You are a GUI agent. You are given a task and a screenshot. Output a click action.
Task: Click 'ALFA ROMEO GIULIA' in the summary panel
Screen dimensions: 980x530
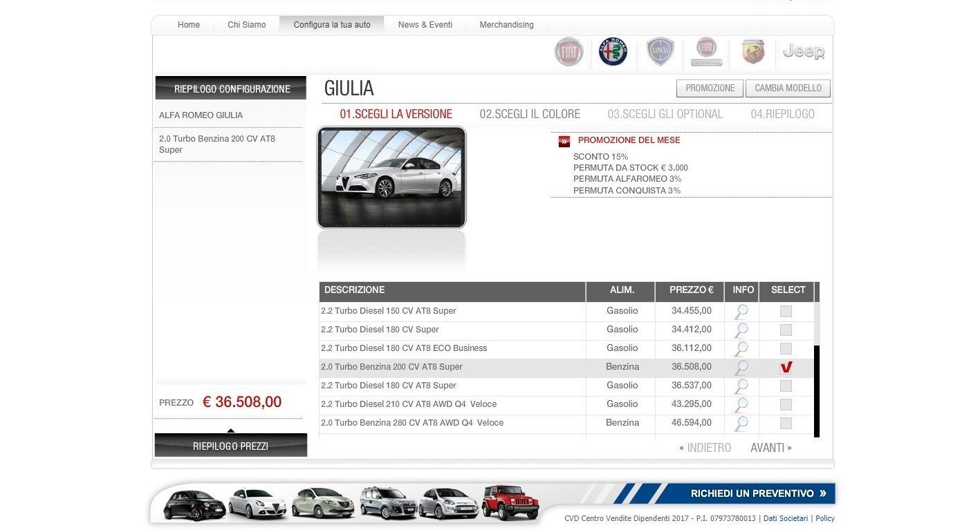coord(201,115)
